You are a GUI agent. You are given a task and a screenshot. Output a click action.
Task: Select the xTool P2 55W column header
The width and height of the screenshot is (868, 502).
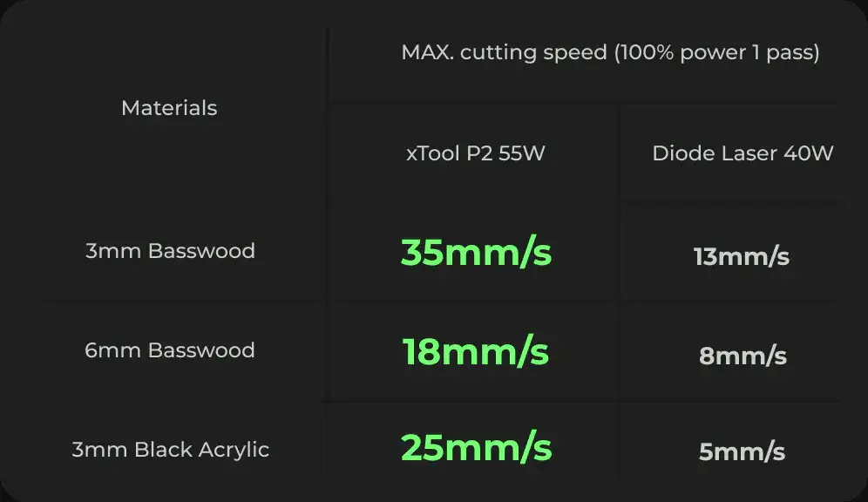point(476,153)
